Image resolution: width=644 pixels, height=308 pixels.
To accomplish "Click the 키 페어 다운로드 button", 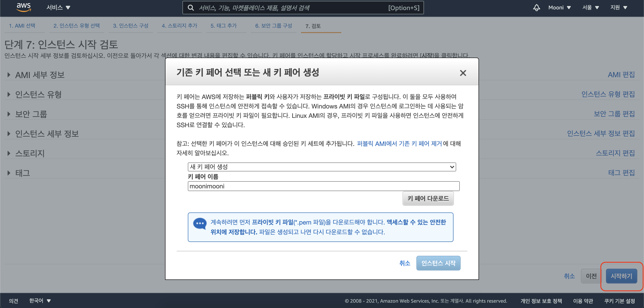I will tap(428, 198).
